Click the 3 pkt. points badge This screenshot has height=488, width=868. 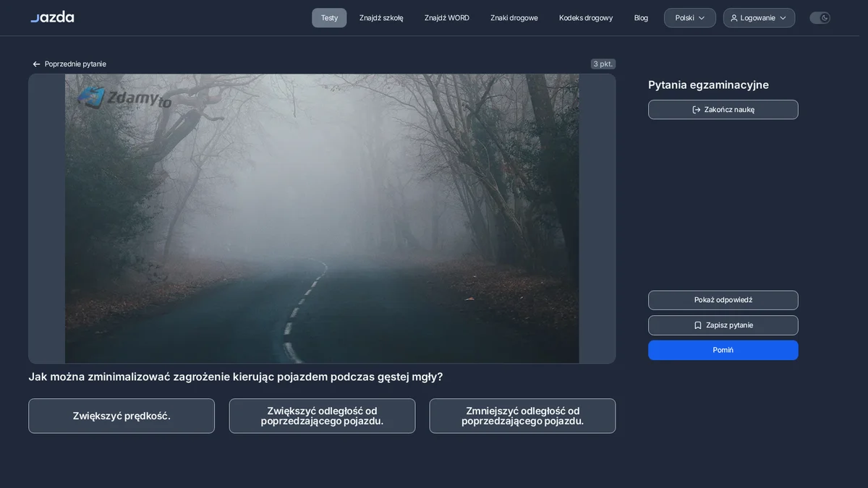[x=603, y=64]
